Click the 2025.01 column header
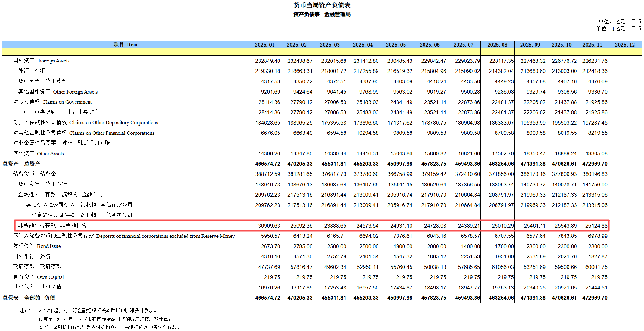The height and width of the screenshot is (331, 644). click(265, 45)
